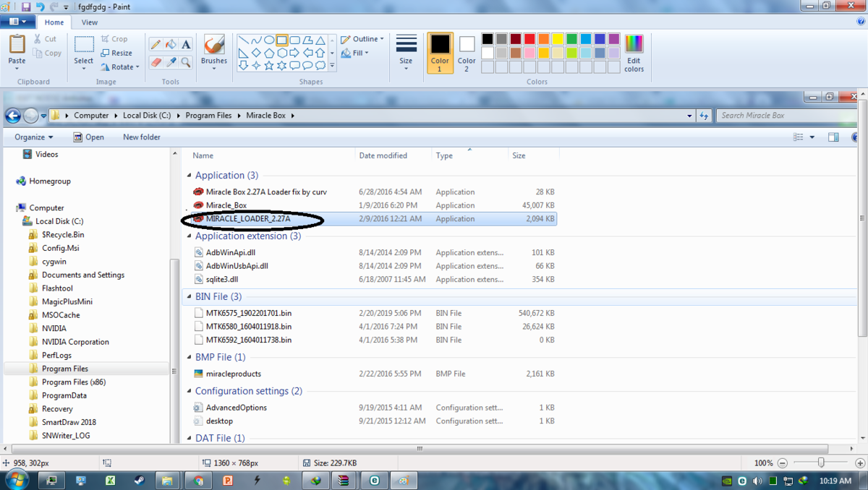
Task: Open Steam from the taskbar
Action: tap(139, 480)
